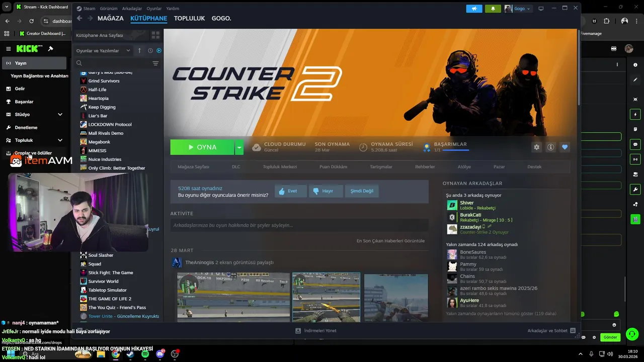Open Kick sidebar hamburger menu
644x362 pixels.
point(9,49)
